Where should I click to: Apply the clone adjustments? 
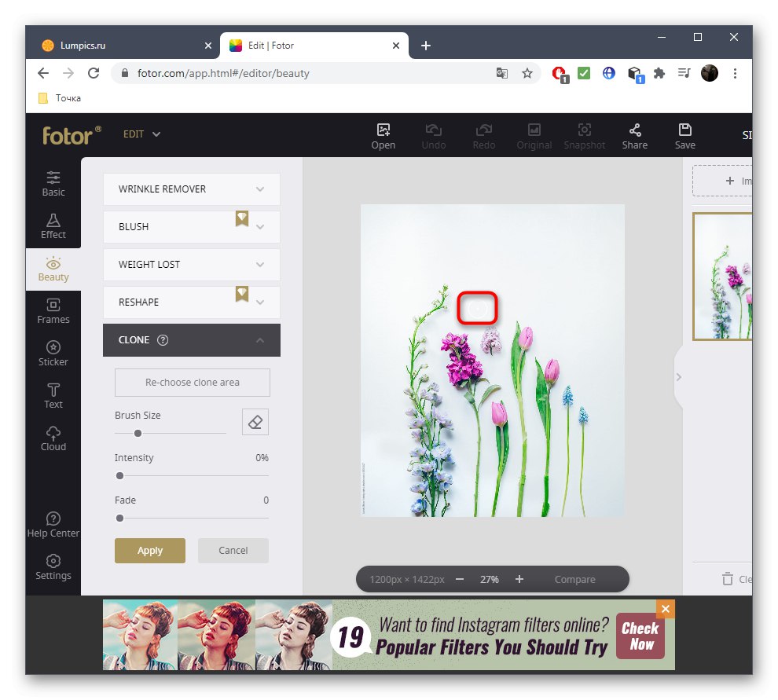pos(149,550)
